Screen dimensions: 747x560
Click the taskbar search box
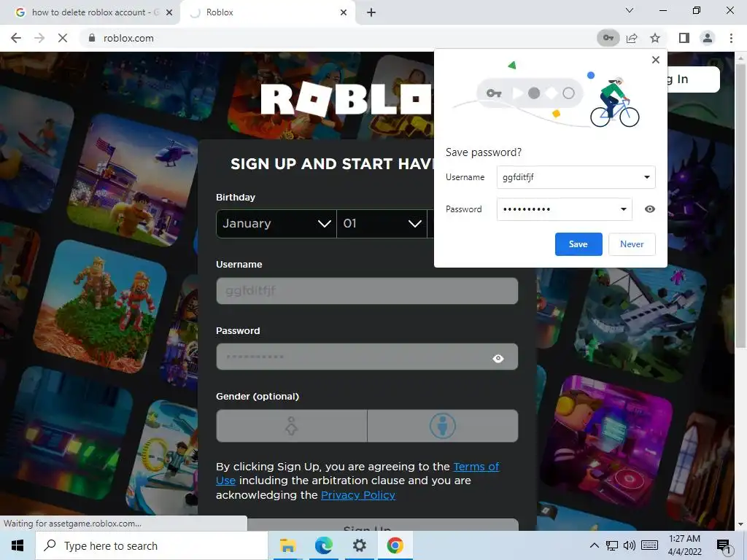click(152, 545)
